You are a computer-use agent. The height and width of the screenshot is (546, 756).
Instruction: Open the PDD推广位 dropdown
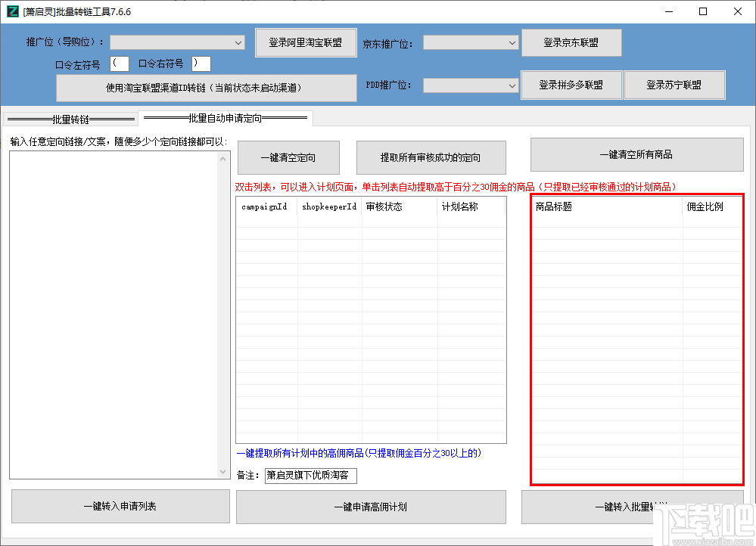point(471,85)
